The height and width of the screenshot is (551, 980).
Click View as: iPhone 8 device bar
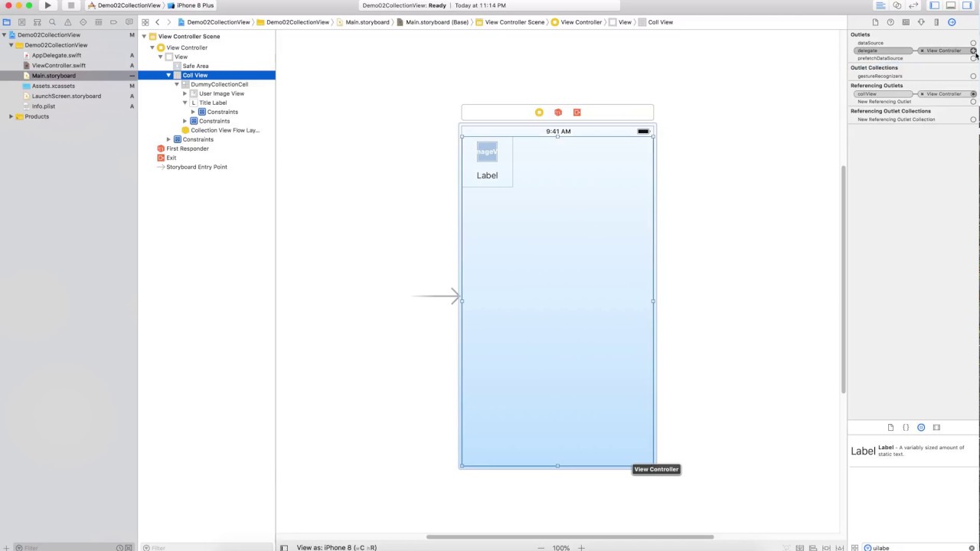[337, 547]
